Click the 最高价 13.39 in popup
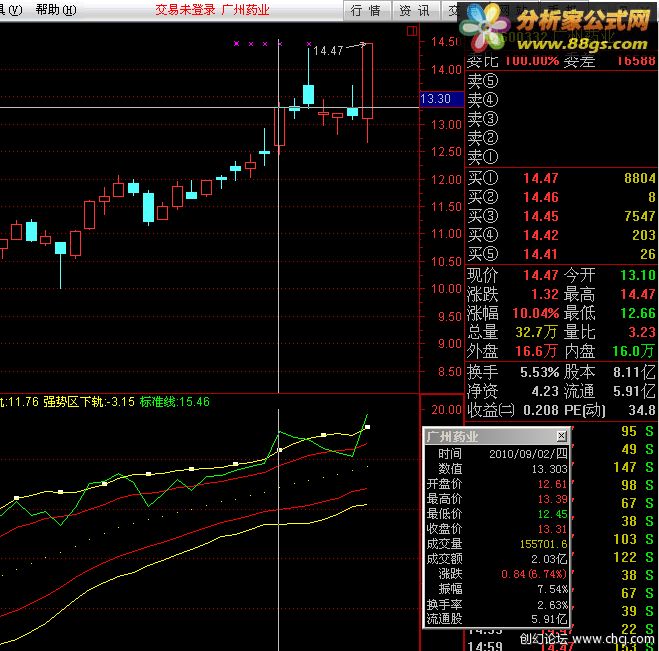 click(x=552, y=499)
